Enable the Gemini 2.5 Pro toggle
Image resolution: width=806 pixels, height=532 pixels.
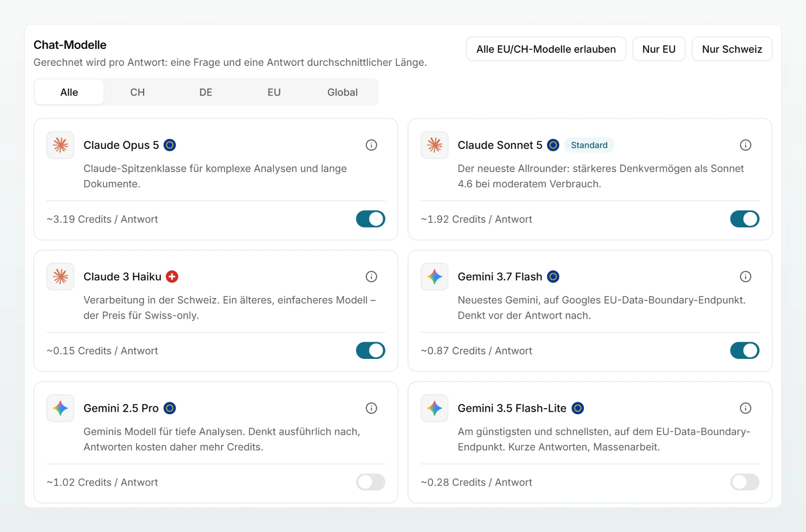371,482
